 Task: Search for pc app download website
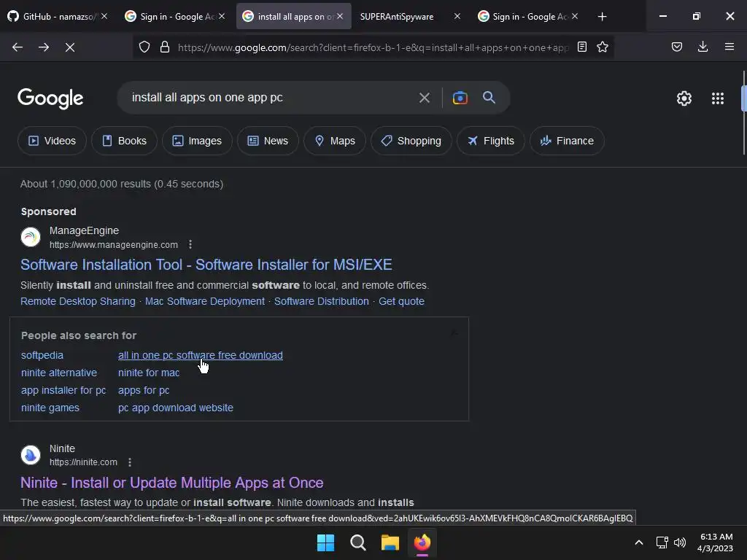pyautogui.click(x=176, y=408)
